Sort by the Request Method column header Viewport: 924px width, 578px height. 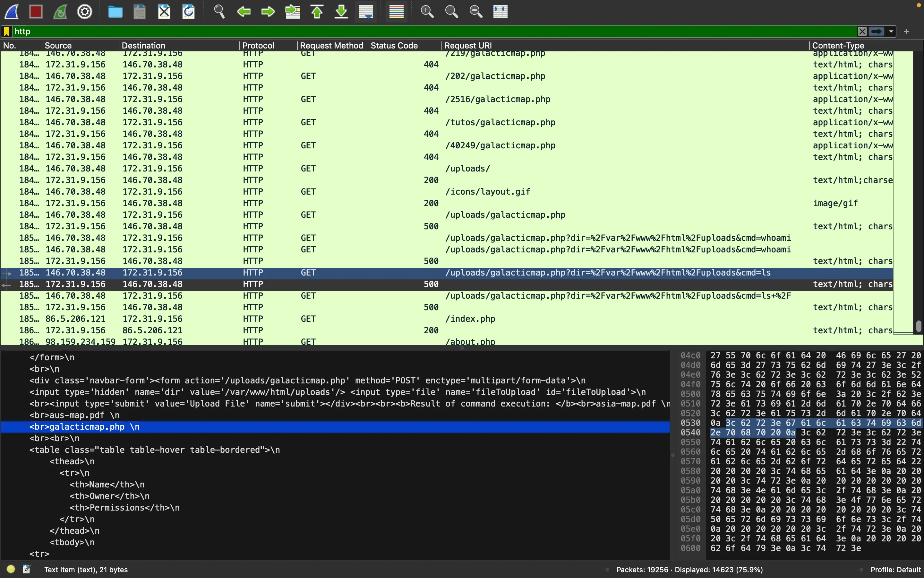click(x=332, y=46)
